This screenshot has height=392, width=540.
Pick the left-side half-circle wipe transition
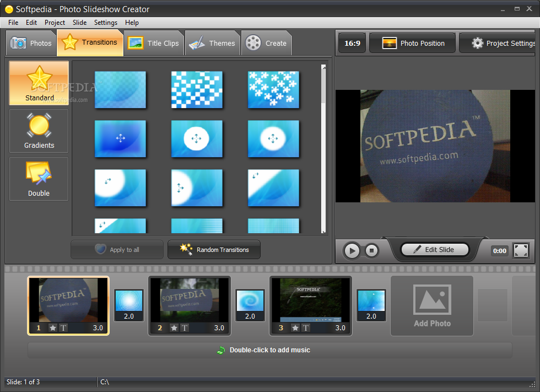(197, 188)
